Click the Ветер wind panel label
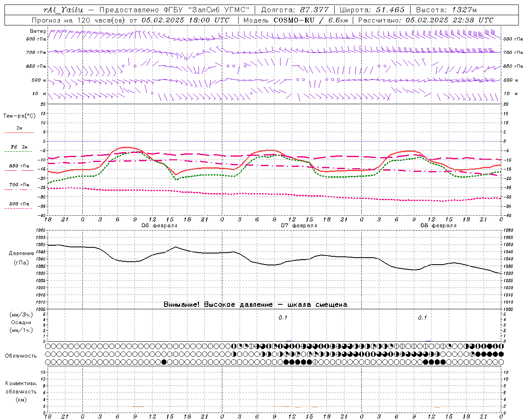The height and width of the screenshot is (420, 525). click(x=38, y=31)
